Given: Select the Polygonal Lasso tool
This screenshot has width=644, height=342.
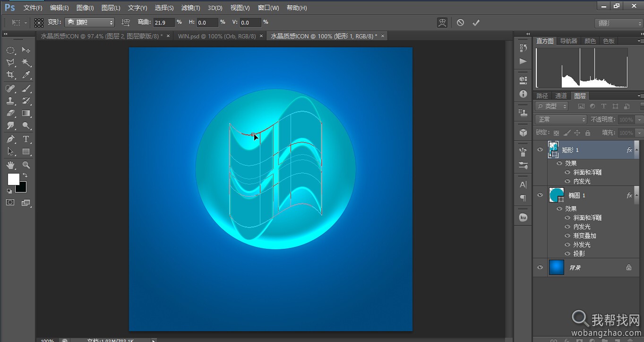Looking at the screenshot, I should [10, 62].
